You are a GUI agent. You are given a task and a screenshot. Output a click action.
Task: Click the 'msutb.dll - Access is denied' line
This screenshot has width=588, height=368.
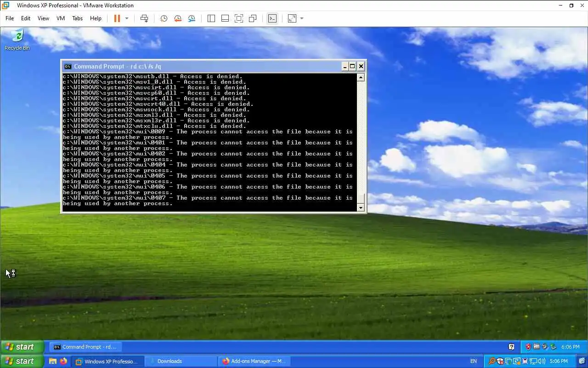152,76
